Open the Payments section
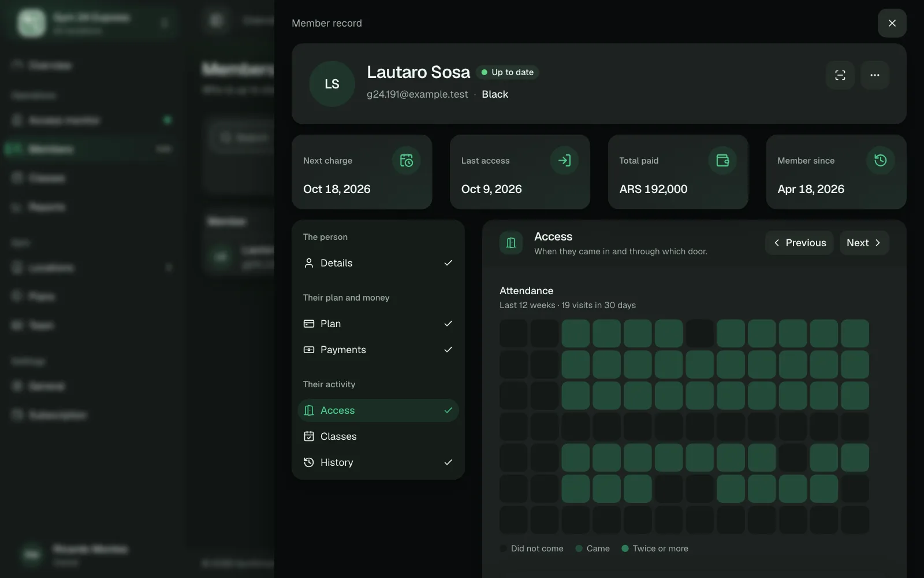The width and height of the screenshot is (924, 578). (x=378, y=350)
